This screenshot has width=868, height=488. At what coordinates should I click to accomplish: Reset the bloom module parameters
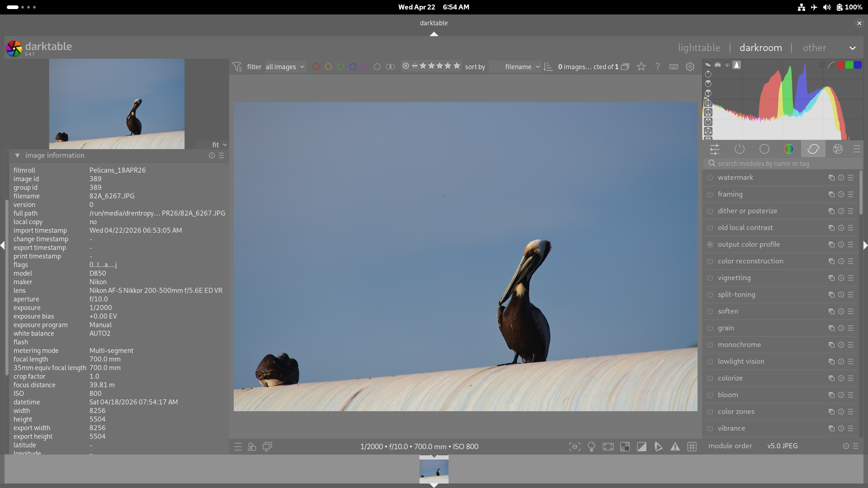coord(841,395)
